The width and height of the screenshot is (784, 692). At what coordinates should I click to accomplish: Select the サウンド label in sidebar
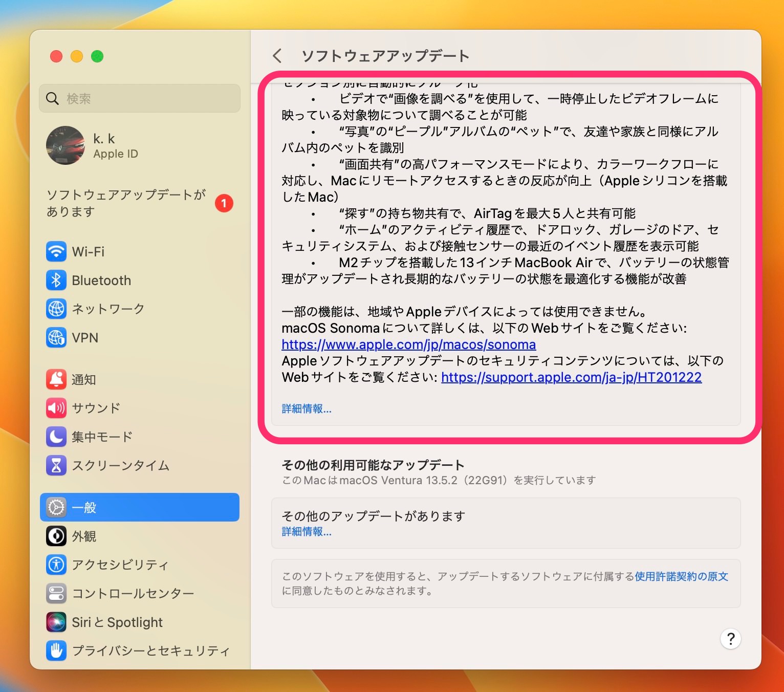point(96,408)
